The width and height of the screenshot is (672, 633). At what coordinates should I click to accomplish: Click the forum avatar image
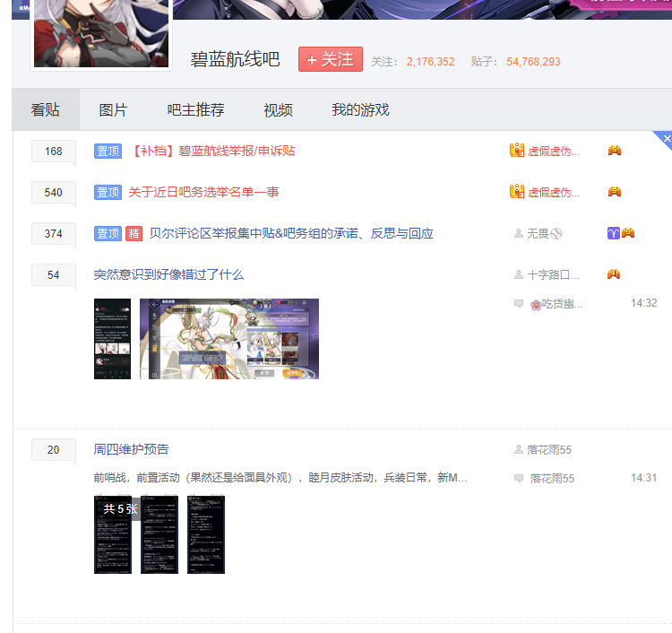tap(101, 33)
